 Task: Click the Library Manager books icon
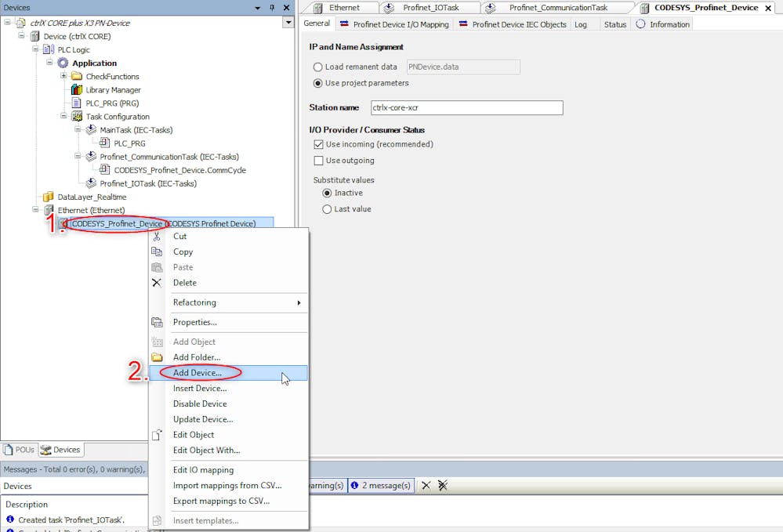pos(76,90)
